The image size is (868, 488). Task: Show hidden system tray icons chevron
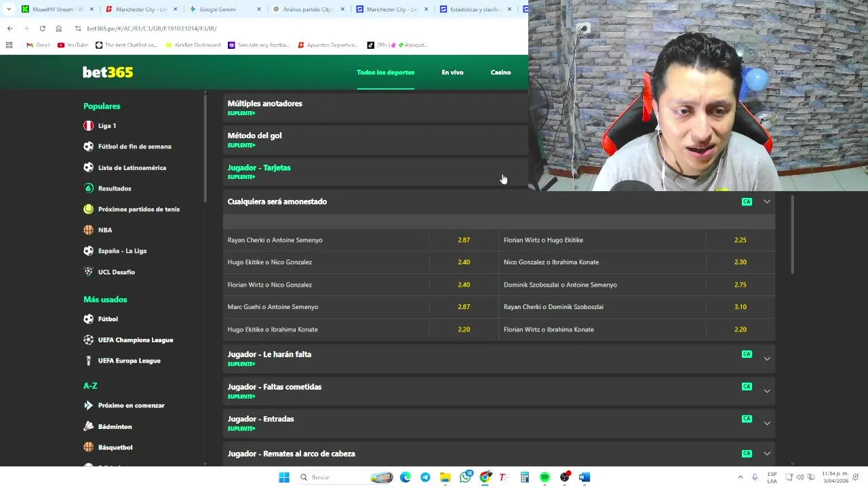point(740,477)
